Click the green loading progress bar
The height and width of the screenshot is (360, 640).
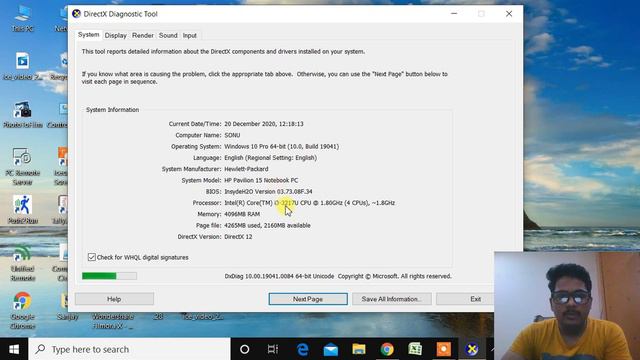point(109,276)
